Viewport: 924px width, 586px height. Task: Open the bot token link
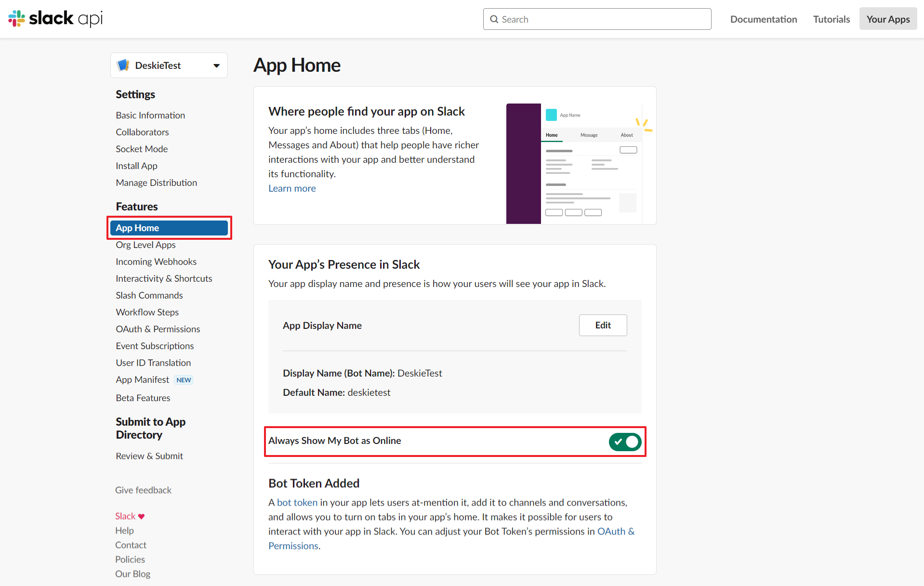point(297,502)
